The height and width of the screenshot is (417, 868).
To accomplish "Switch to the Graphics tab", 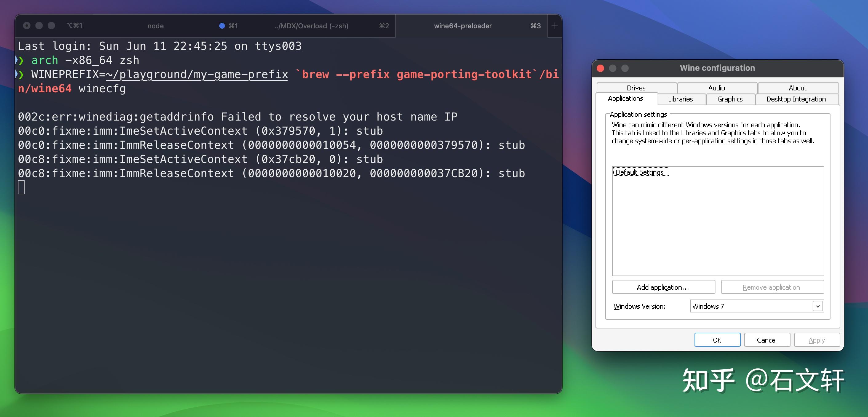I will click(x=730, y=99).
